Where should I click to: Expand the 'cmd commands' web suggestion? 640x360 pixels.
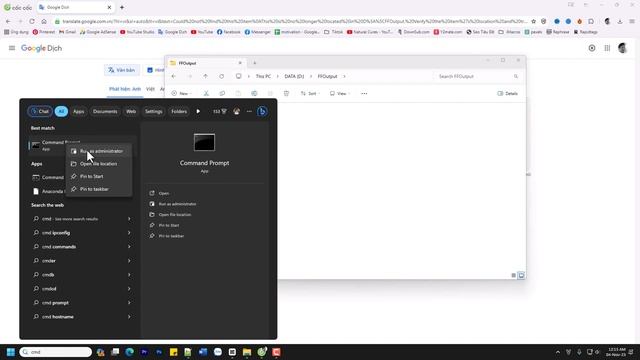[129, 247]
